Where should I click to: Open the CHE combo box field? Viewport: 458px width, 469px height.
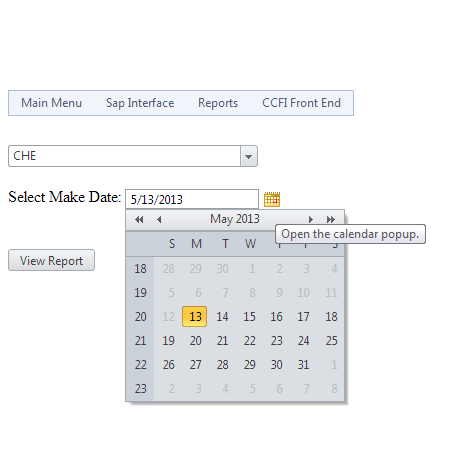click(133, 156)
